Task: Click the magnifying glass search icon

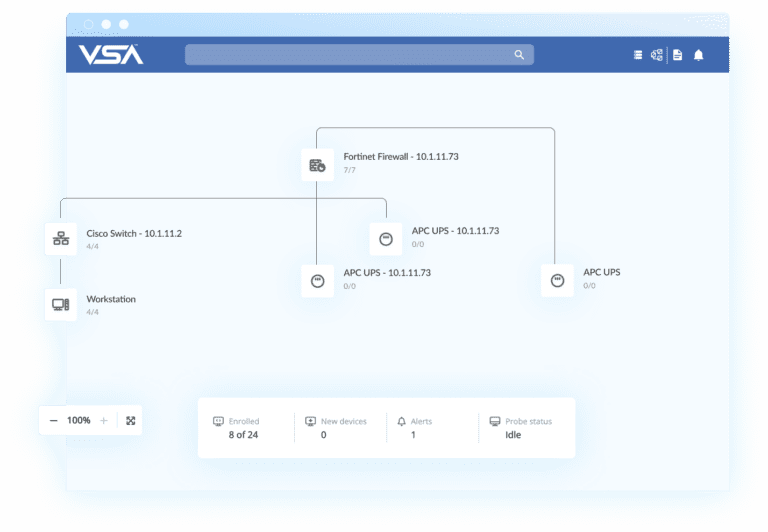Action: (x=519, y=54)
